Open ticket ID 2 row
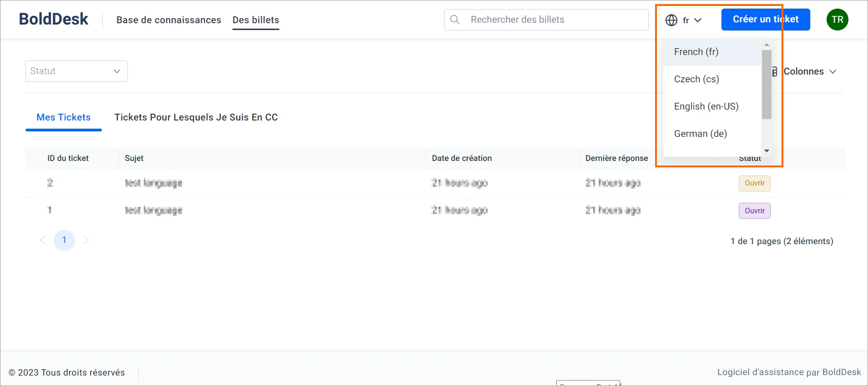The width and height of the screenshot is (868, 386). [434, 183]
